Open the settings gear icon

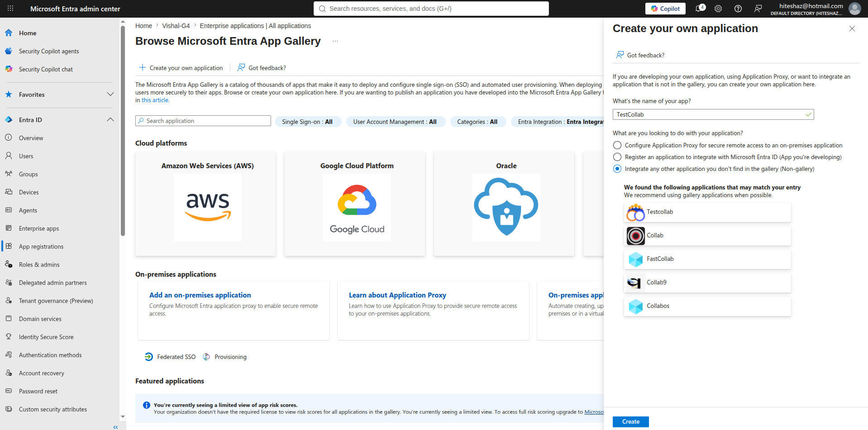click(718, 9)
